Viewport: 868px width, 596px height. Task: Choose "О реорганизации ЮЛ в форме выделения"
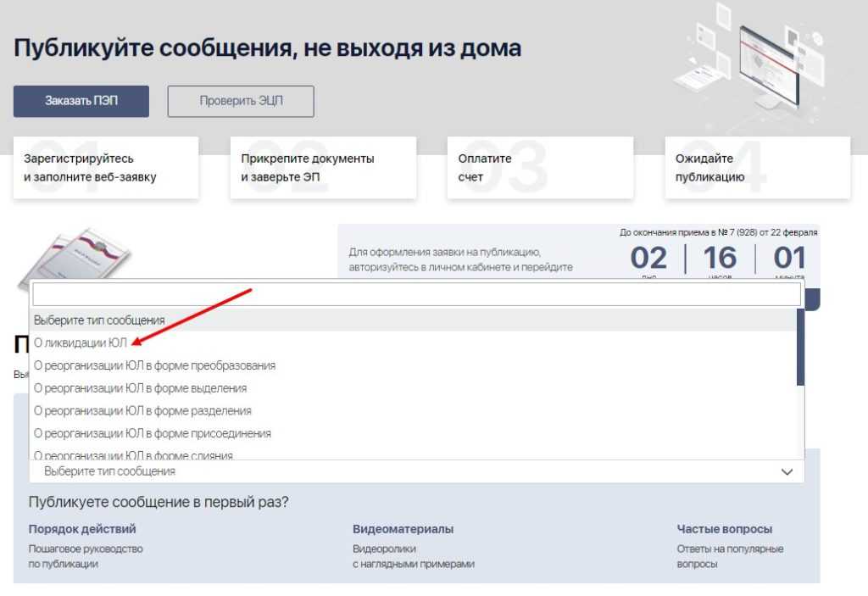pos(140,388)
